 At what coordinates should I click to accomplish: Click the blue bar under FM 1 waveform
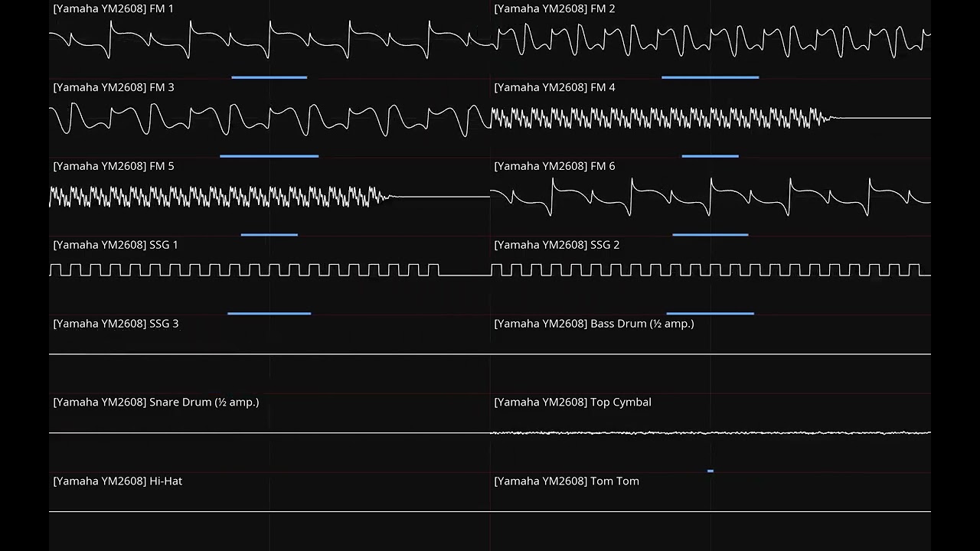tap(269, 77)
